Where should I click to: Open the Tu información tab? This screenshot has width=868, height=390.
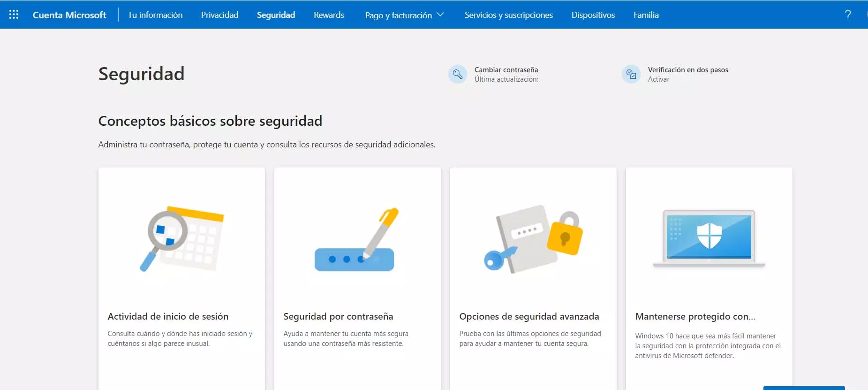(155, 15)
